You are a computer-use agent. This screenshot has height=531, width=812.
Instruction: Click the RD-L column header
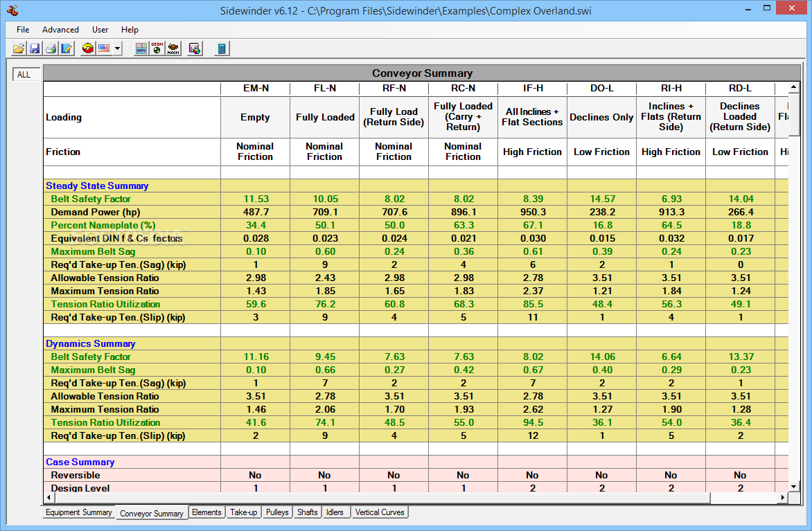(x=741, y=89)
